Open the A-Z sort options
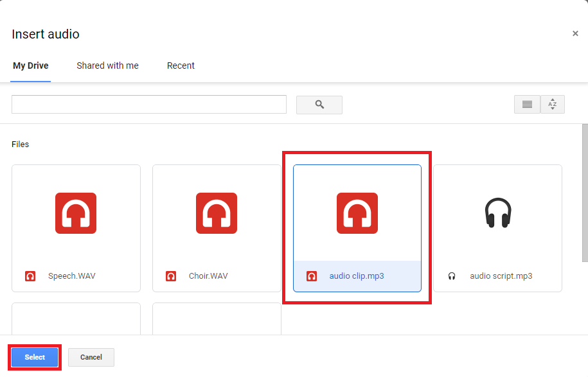The height and width of the screenshot is (377, 588). click(553, 104)
